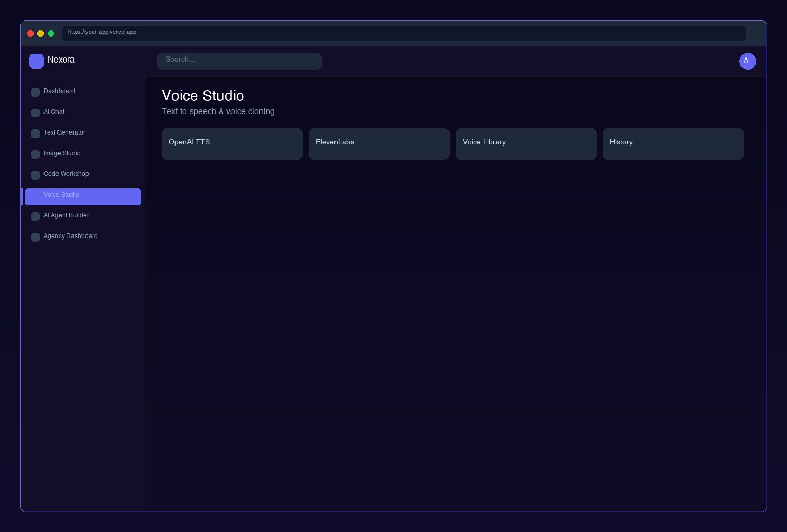This screenshot has width=787, height=532.
Task: Focus the Search input field
Action: pos(239,61)
